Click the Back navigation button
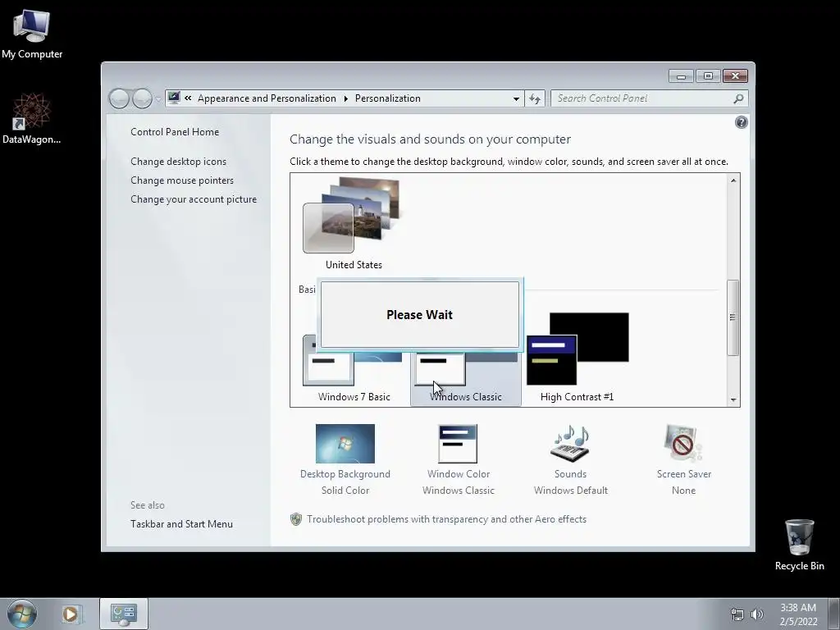This screenshot has height=630, width=840. (x=119, y=98)
